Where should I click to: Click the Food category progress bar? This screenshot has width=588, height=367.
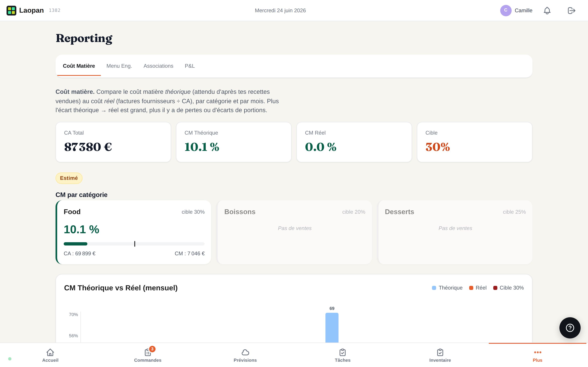(x=134, y=244)
